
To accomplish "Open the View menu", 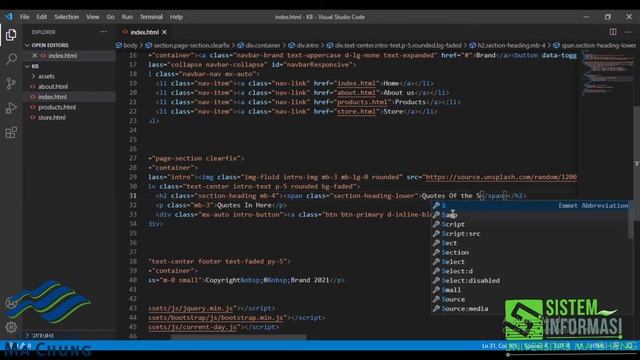I will [x=93, y=17].
